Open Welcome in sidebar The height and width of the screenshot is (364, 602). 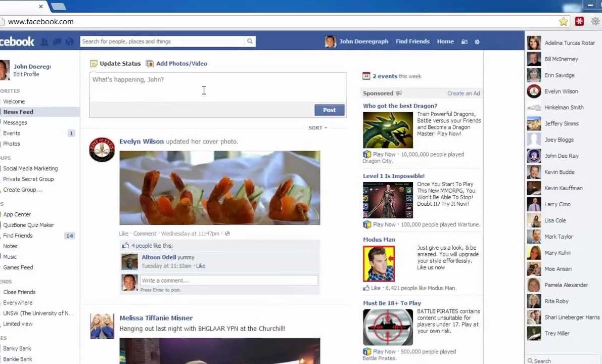(14, 102)
